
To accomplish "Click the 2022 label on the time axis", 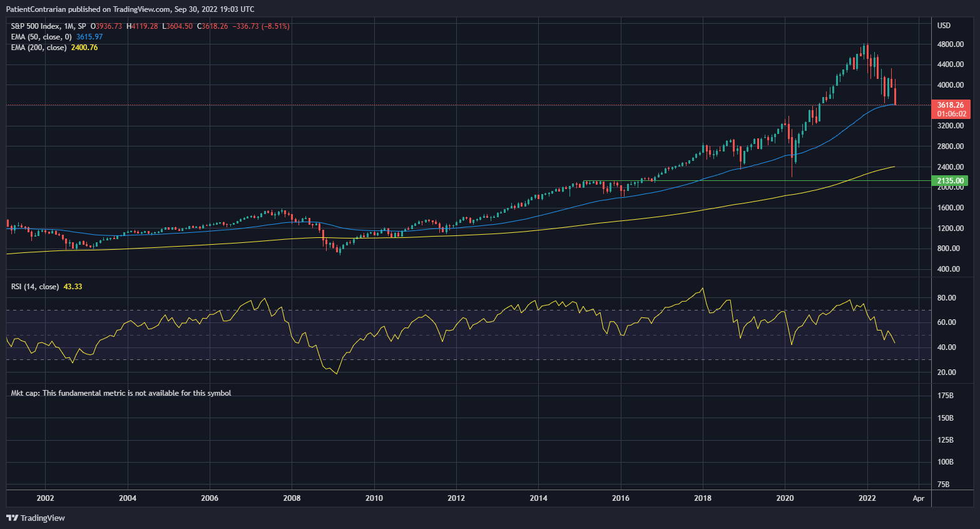I will click(867, 498).
